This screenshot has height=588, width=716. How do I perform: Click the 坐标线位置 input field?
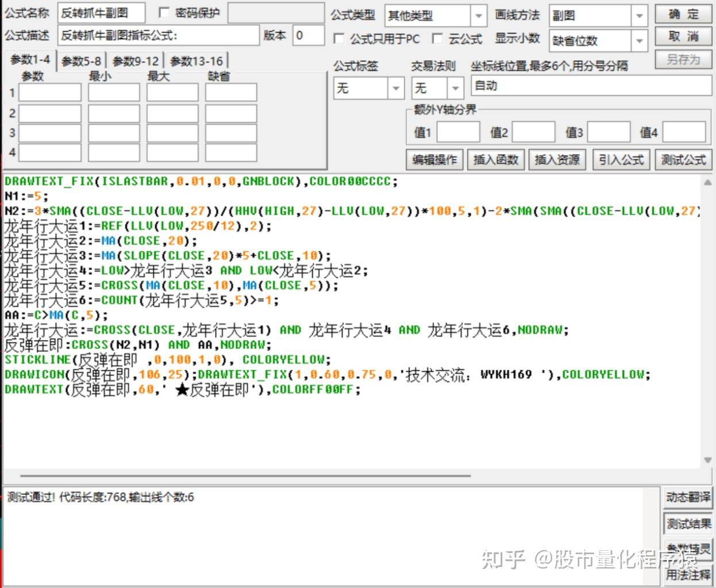591,86
